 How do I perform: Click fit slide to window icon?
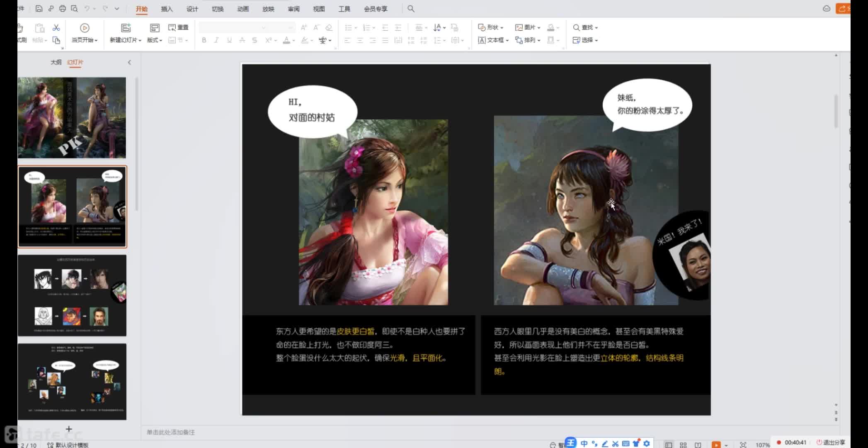pyautogui.click(x=743, y=445)
